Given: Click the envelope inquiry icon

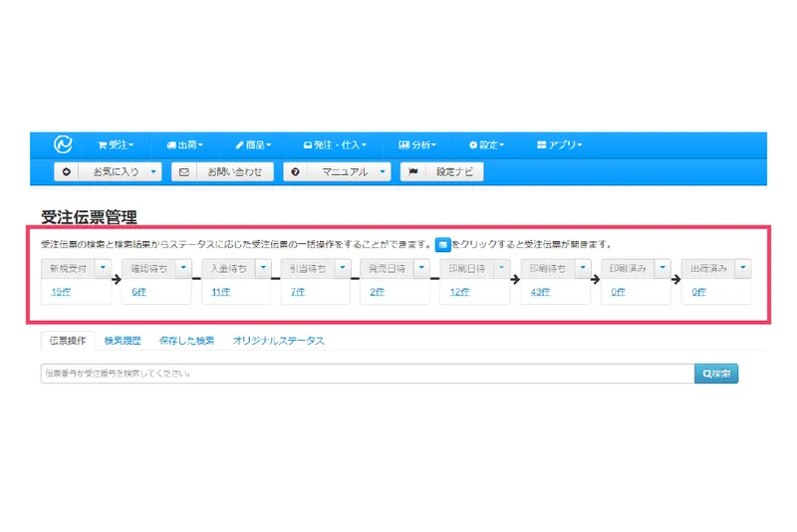Looking at the screenshot, I should click(x=184, y=171).
